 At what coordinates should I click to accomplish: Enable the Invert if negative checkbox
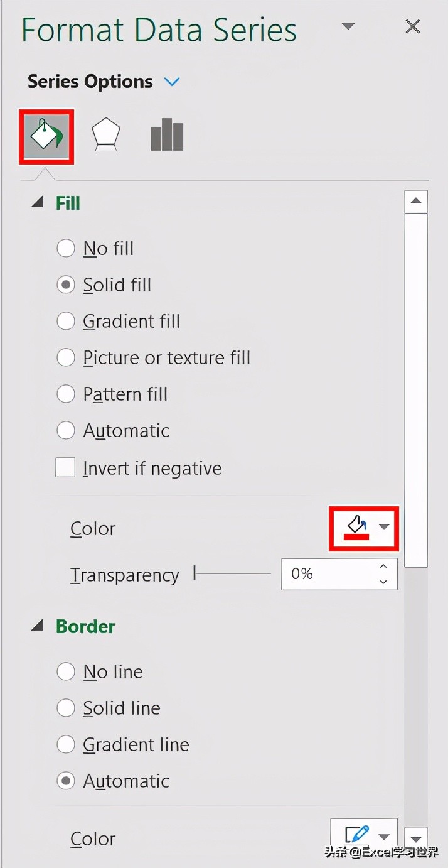click(65, 467)
